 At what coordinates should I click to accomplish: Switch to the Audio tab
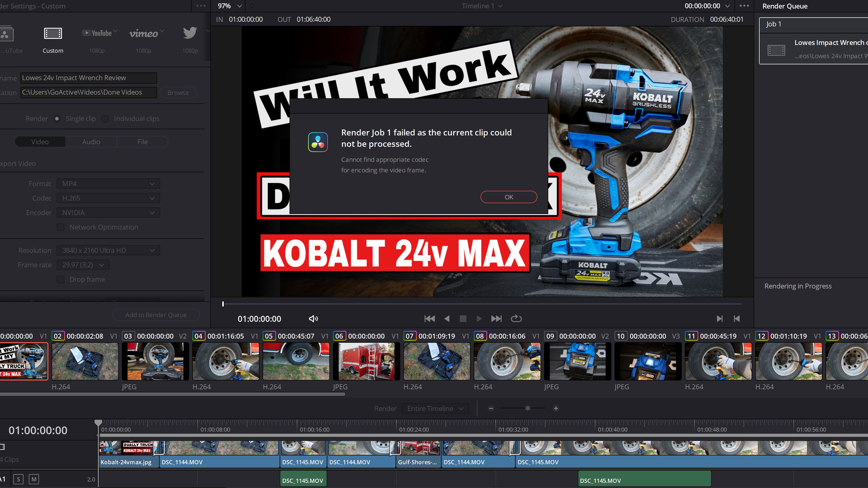91,142
